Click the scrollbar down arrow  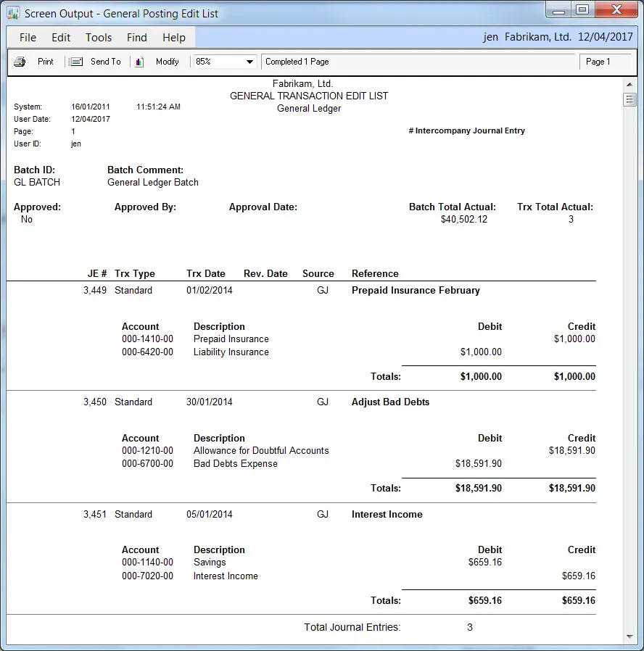coord(629,637)
